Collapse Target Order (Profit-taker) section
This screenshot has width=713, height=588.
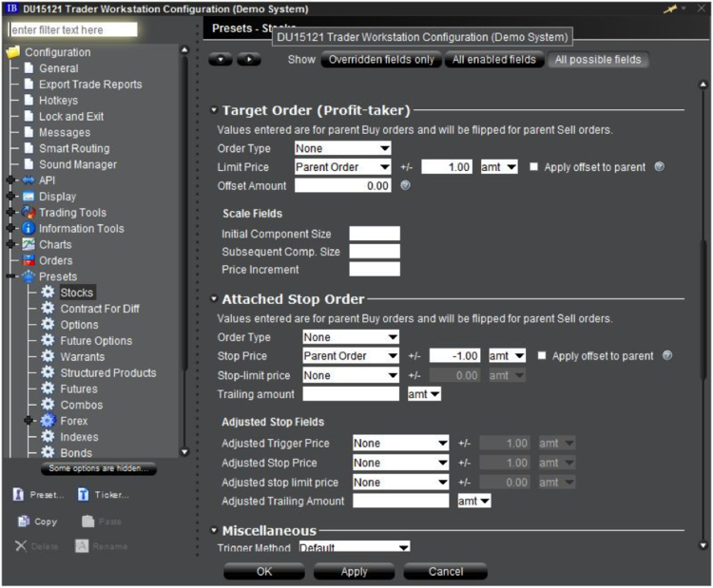(214, 110)
